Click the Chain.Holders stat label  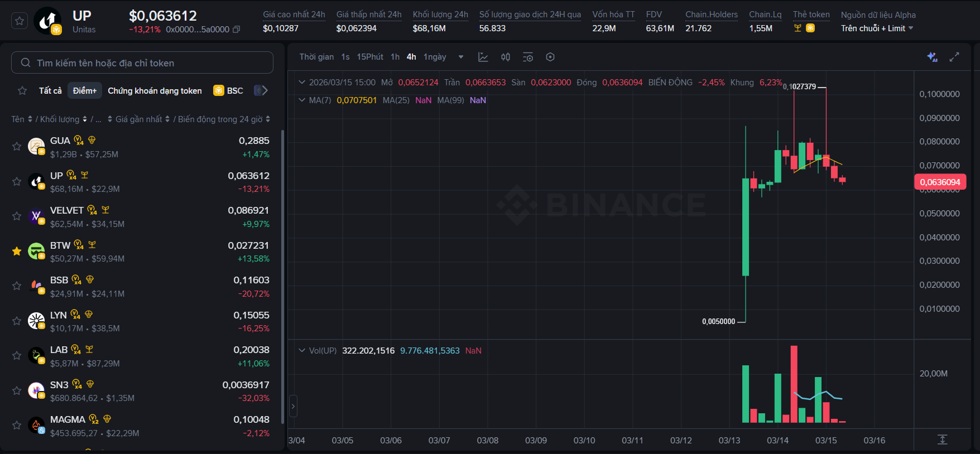point(712,15)
